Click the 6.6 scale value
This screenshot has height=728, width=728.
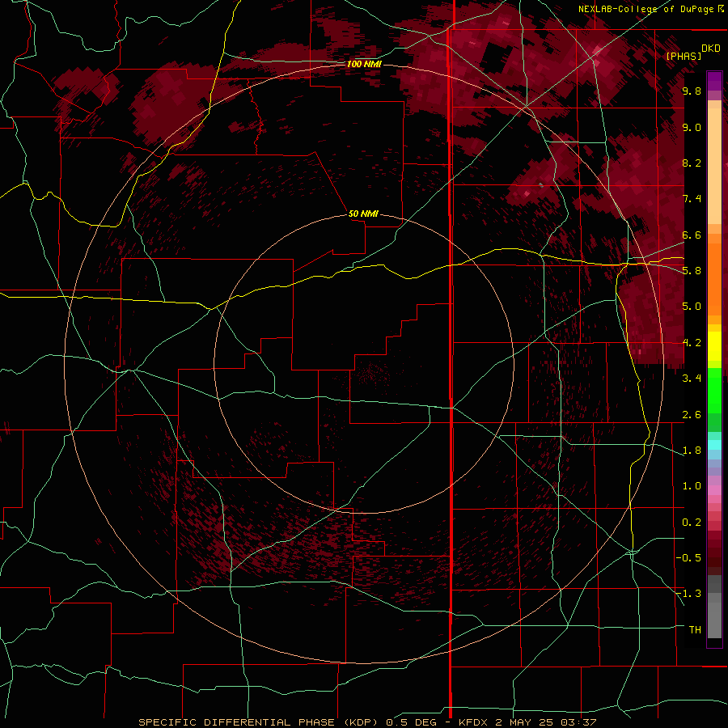coord(692,235)
